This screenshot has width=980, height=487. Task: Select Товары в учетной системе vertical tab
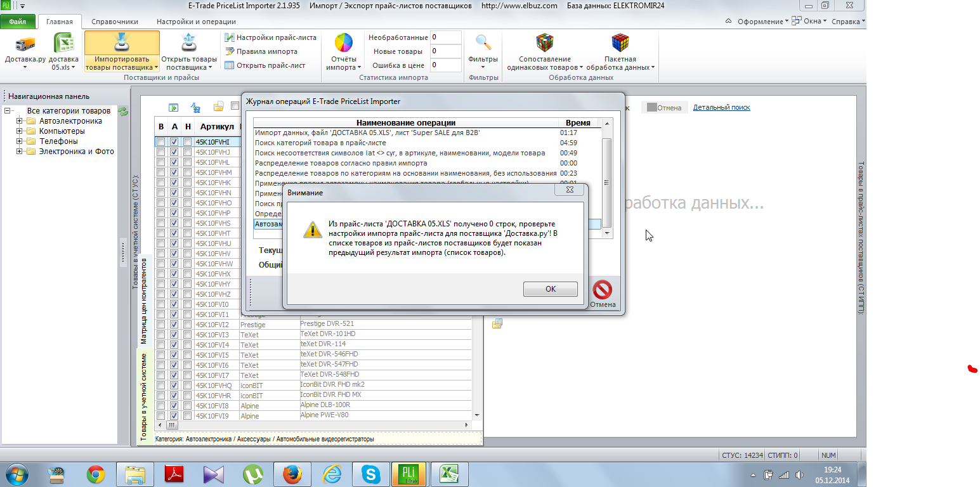pos(144,397)
